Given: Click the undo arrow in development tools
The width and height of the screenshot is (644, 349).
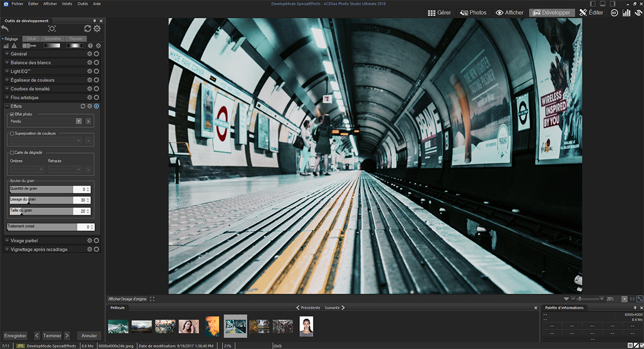Looking at the screenshot, I should click(6, 28).
